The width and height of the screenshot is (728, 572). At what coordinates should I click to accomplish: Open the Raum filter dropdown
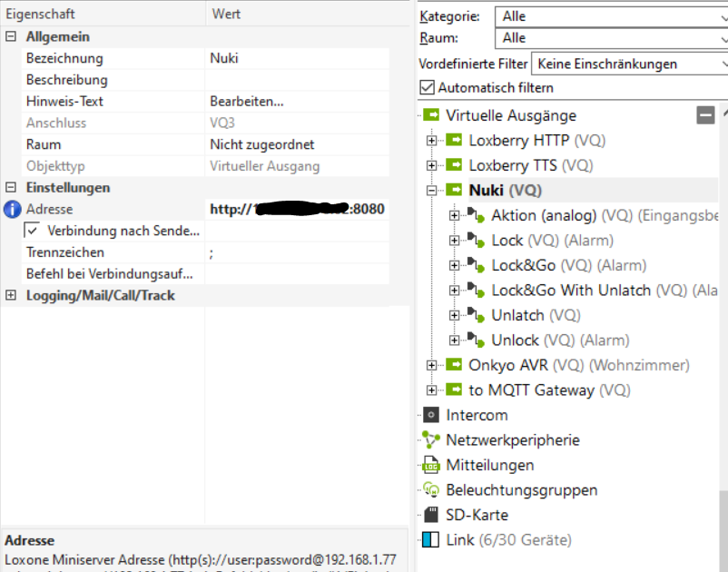(611, 38)
